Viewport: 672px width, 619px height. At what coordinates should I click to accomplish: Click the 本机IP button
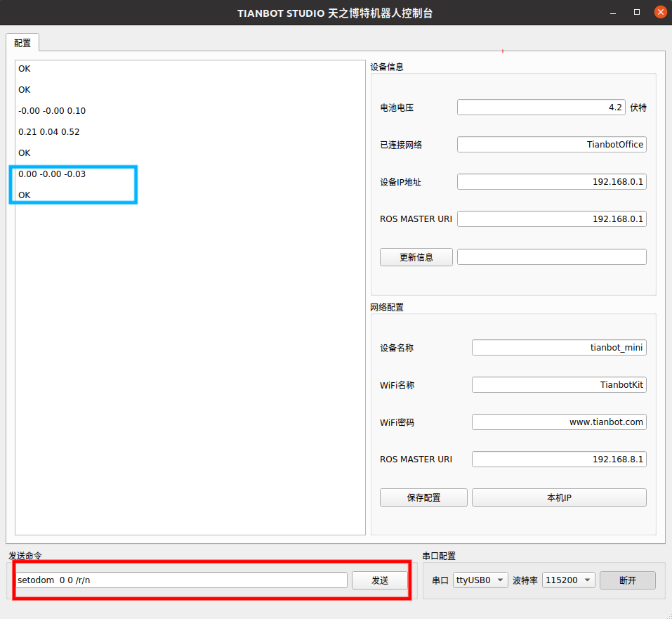click(x=558, y=497)
